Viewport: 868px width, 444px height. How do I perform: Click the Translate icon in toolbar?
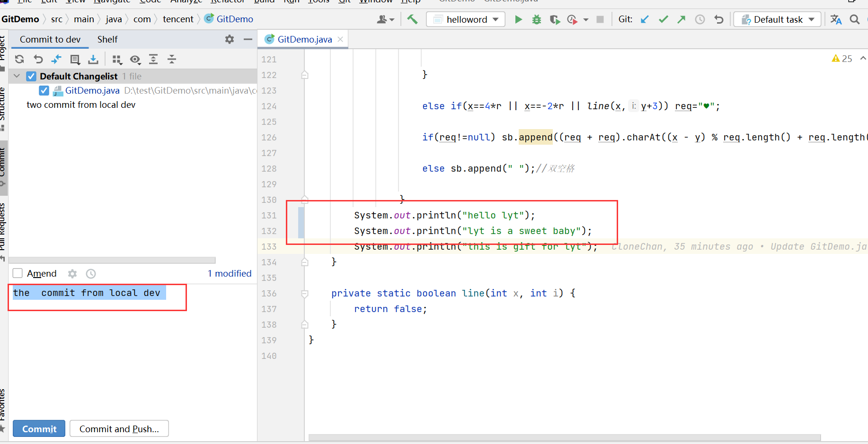pos(836,19)
